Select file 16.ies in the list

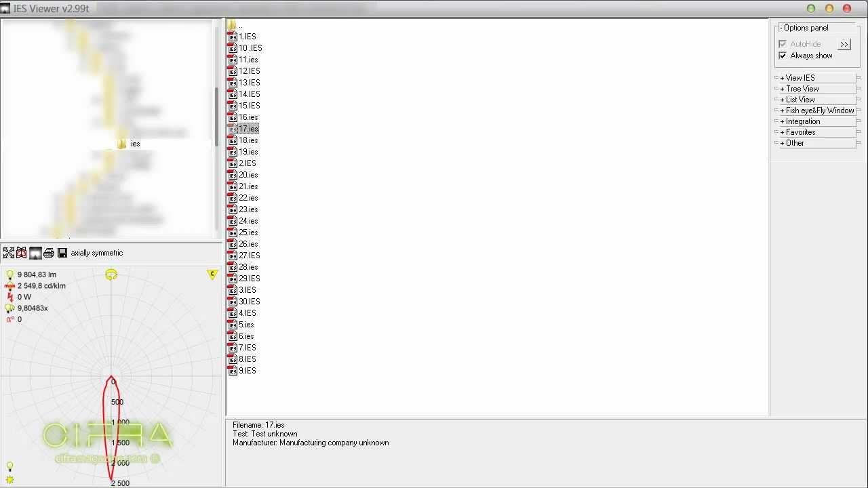click(243, 117)
